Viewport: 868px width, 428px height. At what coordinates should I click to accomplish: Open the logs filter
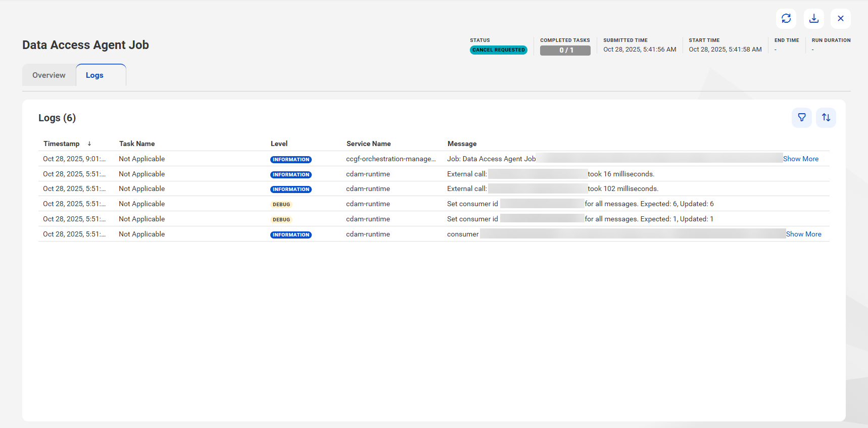coord(802,118)
